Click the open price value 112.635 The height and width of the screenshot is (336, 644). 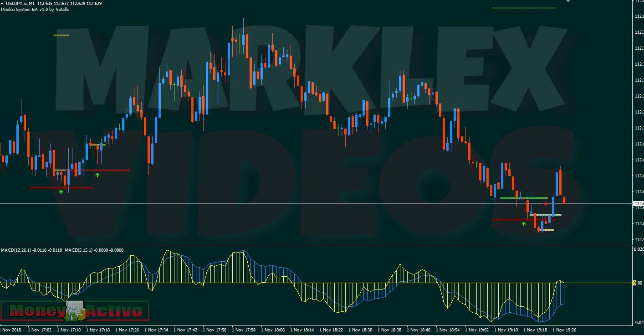[x=45, y=3]
